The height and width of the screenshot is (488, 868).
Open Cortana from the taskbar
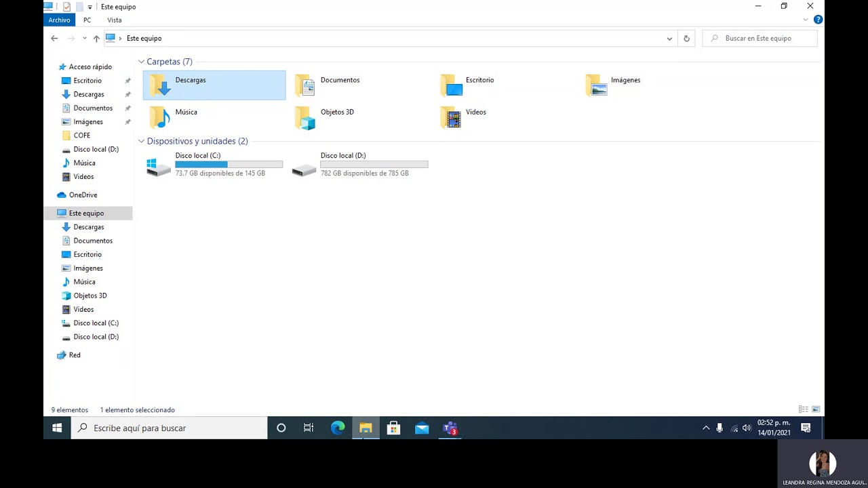tap(281, 428)
